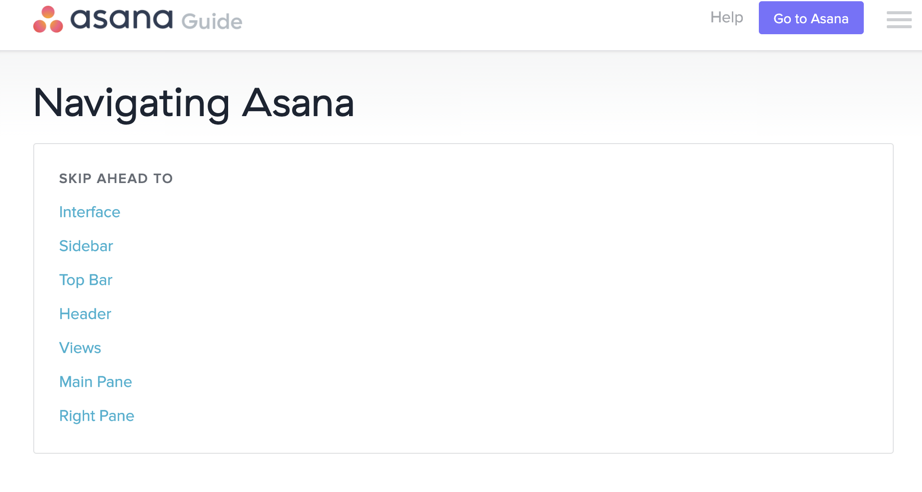Open the Header section link

[x=85, y=314]
